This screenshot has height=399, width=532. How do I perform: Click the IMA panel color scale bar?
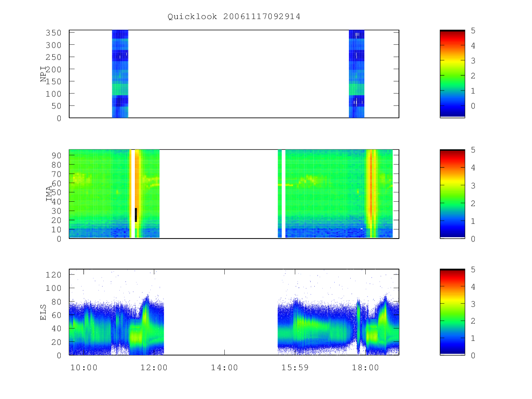coord(452,194)
